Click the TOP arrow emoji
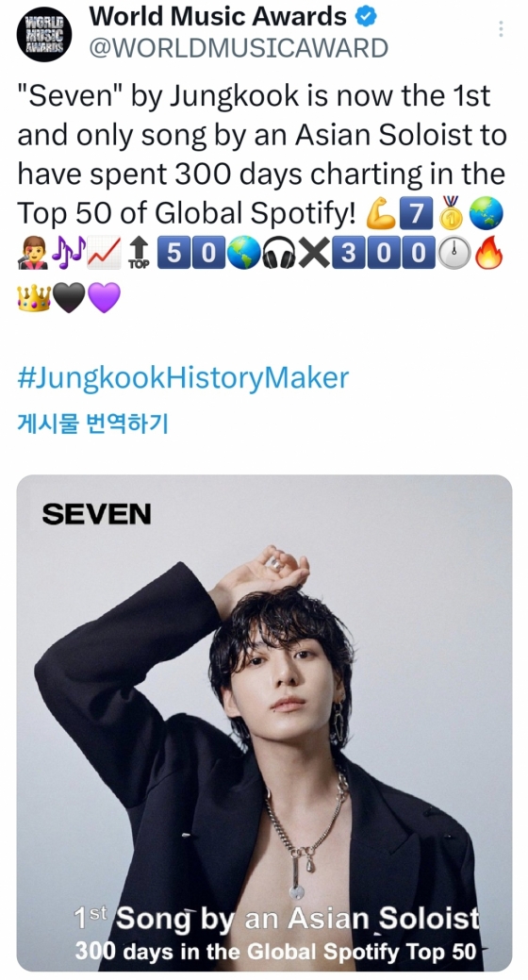 138,255
